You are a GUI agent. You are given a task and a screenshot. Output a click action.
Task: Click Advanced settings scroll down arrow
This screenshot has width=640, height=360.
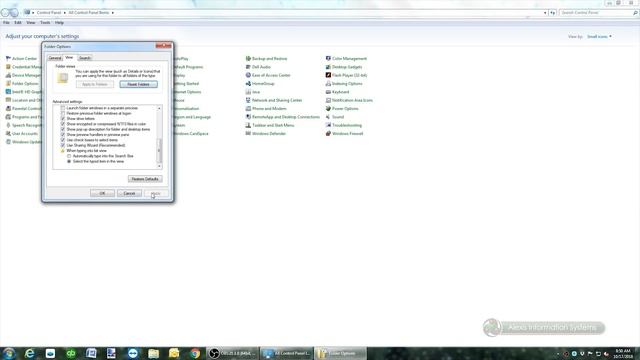(159, 166)
